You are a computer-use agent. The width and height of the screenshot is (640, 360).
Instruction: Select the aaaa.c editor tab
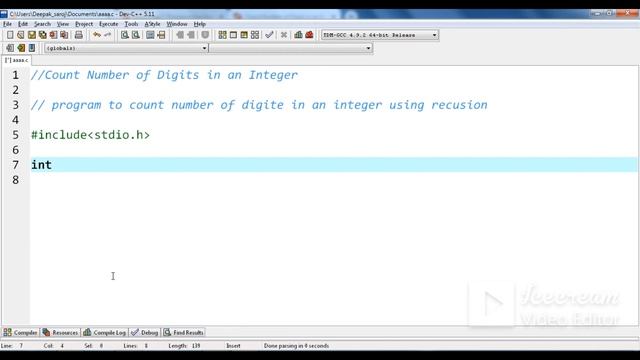16,60
